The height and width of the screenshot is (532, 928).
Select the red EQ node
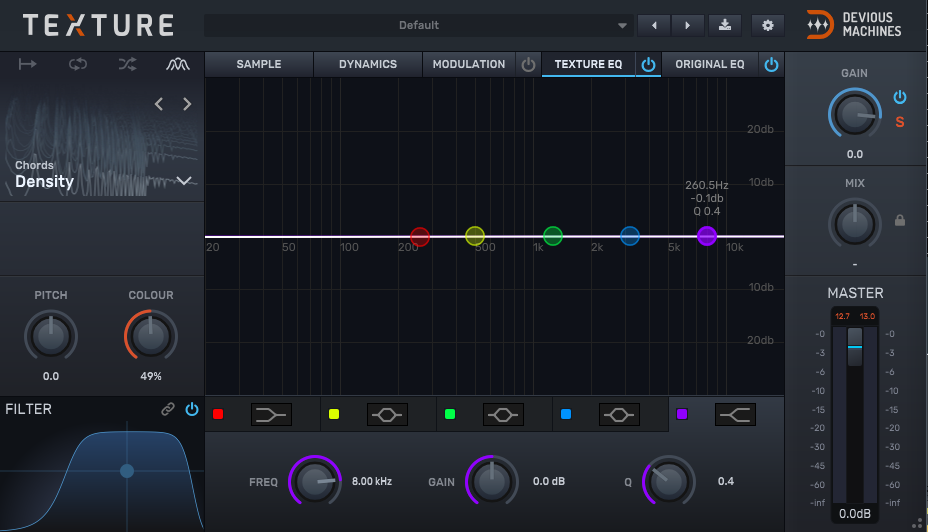420,237
